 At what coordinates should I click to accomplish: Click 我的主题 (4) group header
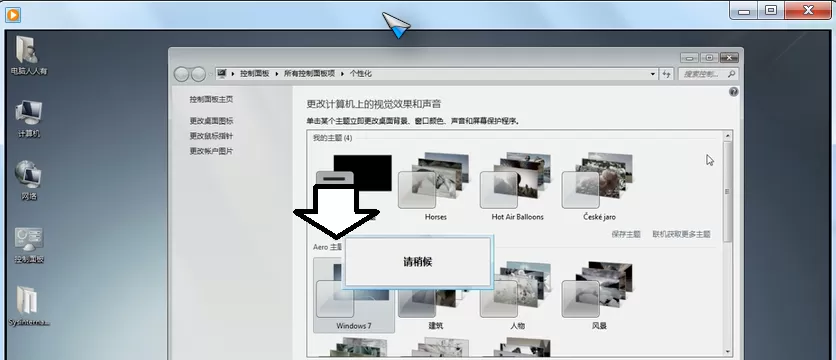point(332,138)
